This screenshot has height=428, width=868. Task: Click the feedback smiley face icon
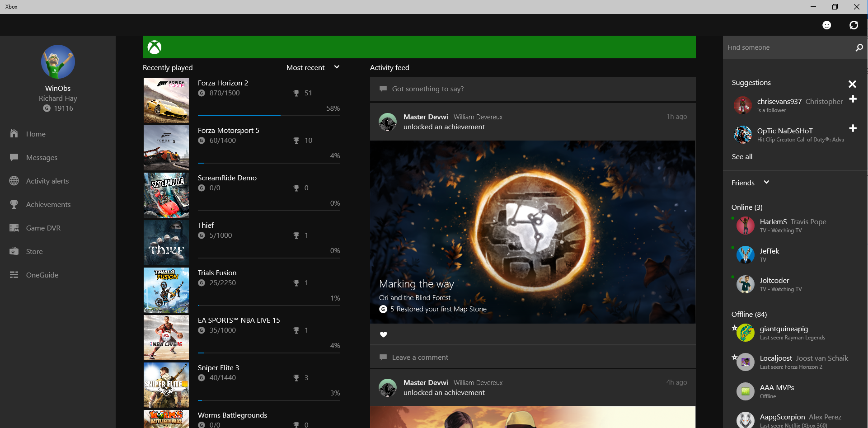click(x=826, y=25)
